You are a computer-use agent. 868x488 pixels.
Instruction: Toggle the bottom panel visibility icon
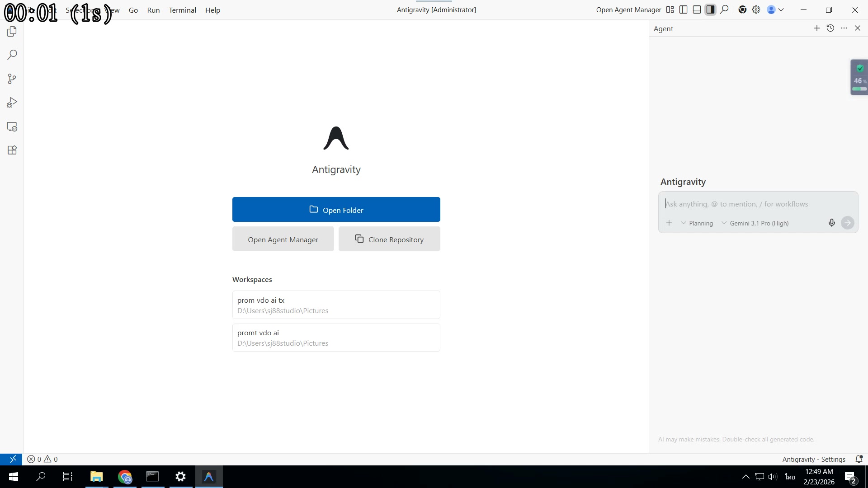[697, 9]
